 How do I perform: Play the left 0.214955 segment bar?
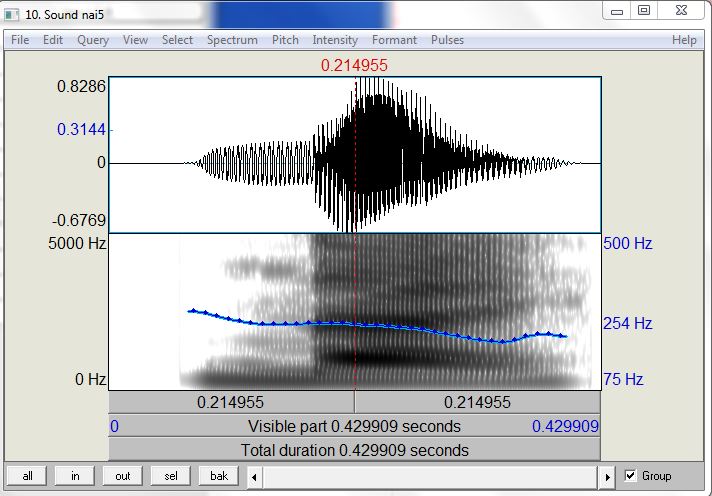(231, 402)
